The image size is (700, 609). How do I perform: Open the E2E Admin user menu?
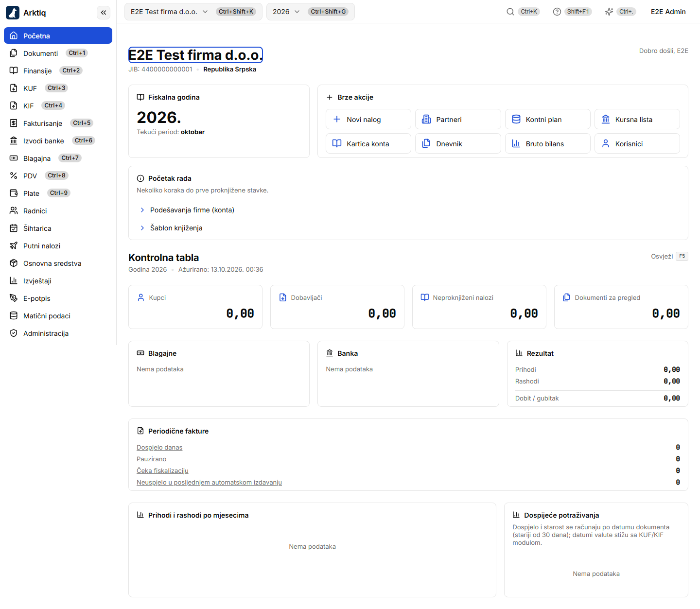tap(668, 12)
